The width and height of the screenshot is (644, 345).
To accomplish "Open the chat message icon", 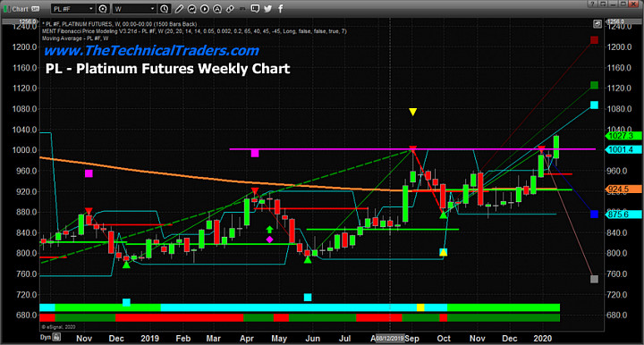I will coord(255,9).
